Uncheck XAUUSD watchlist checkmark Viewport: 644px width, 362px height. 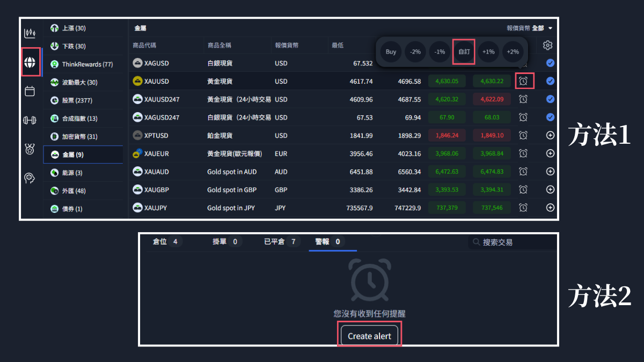coord(550,81)
